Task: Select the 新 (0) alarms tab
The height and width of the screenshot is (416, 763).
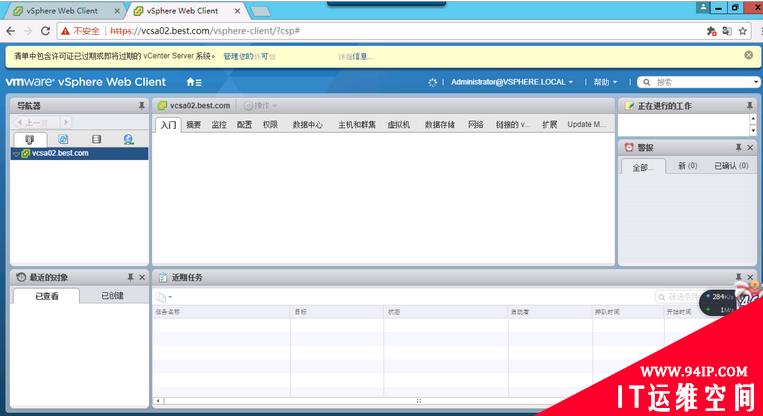Action: coord(688,166)
